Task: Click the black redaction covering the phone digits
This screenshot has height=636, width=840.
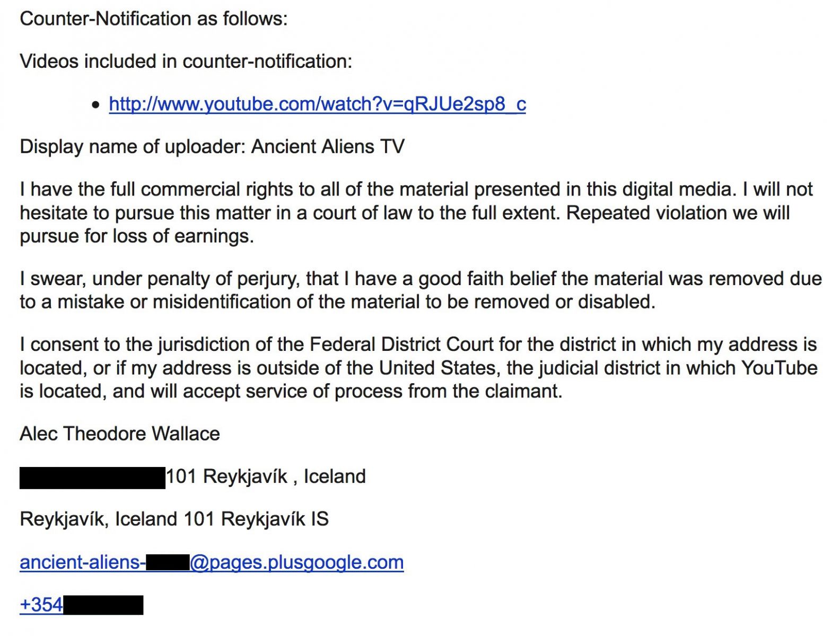Action: [103, 605]
